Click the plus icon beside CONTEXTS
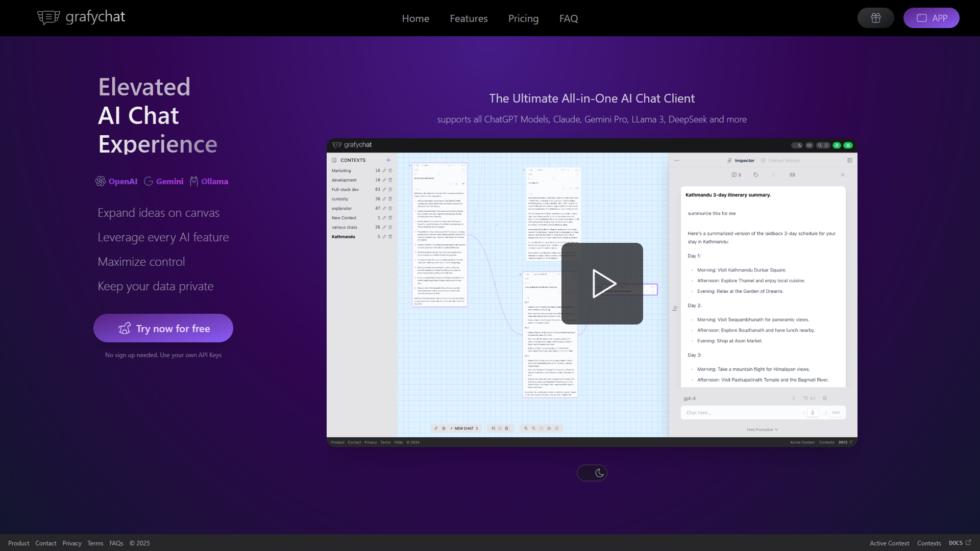980x551 pixels. (x=388, y=160)
